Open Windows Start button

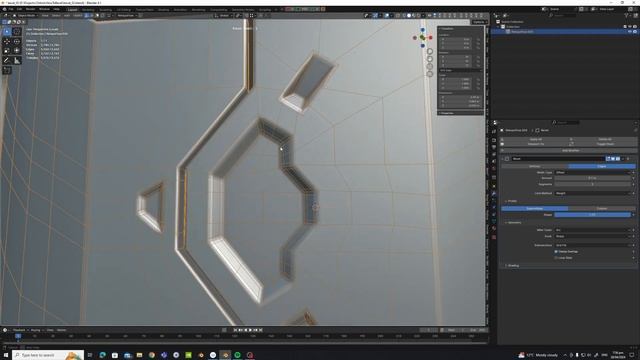point(6,355)
